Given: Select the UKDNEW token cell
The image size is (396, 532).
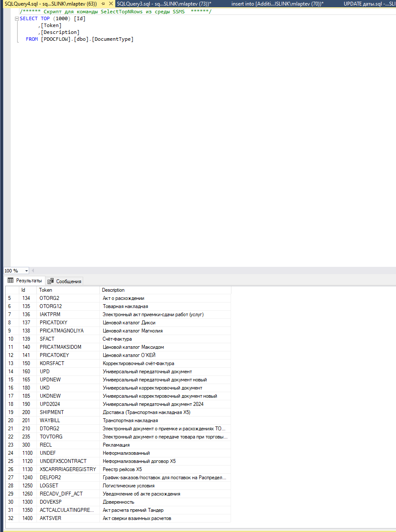Looking at the screenshot, I should coord(68,396).
